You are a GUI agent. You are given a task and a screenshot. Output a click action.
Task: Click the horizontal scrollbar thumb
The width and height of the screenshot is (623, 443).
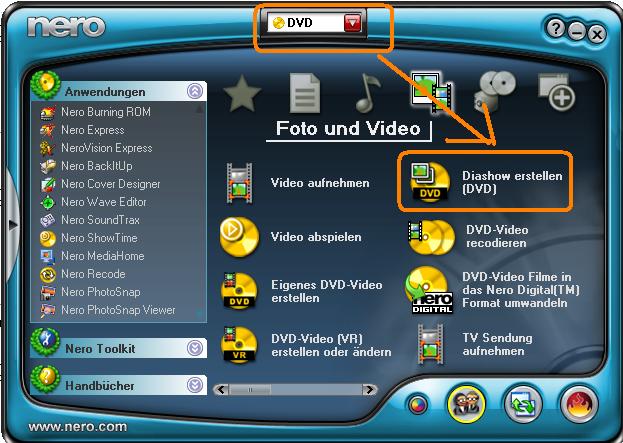(x=250, y=390)
